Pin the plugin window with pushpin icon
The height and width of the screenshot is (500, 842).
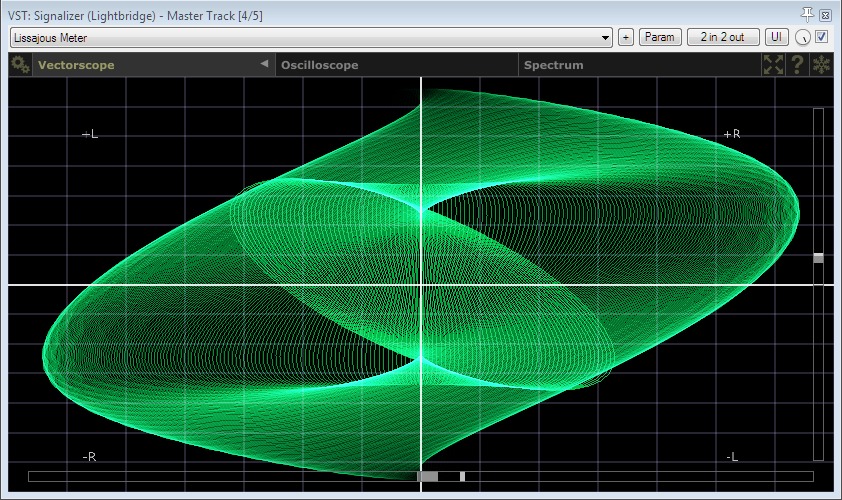(x=808, y=14)
